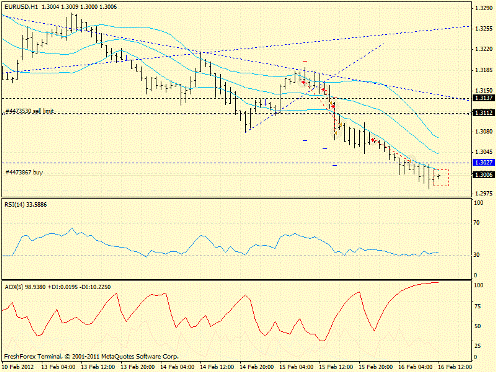
Task: Click the 50 level on ADX scale
Action: tap(478, 326)
